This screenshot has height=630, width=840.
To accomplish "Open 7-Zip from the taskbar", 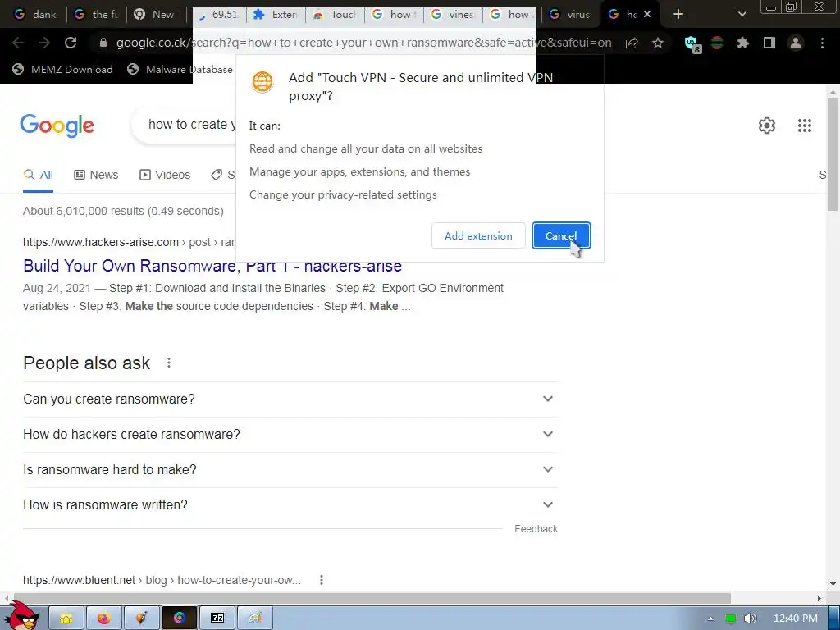I will [217, 619].
